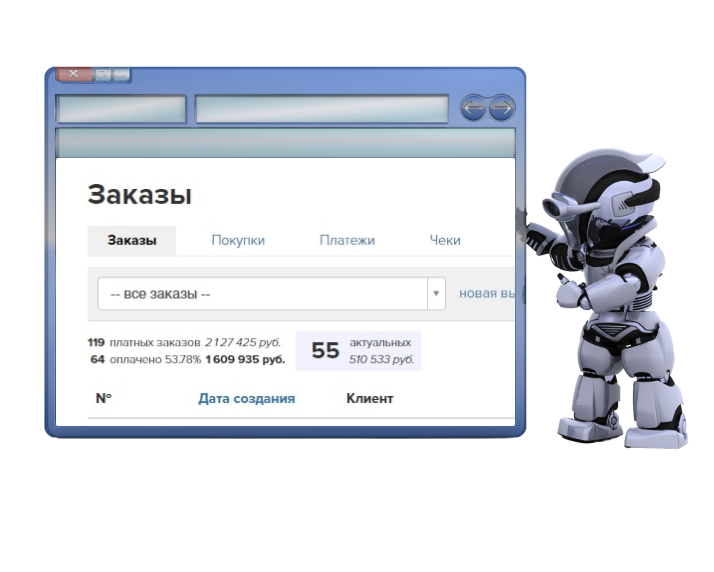Sort by Дата создания column header
Image resolution: width=714 pixels, height=572 pixels.
coord(247,399)
